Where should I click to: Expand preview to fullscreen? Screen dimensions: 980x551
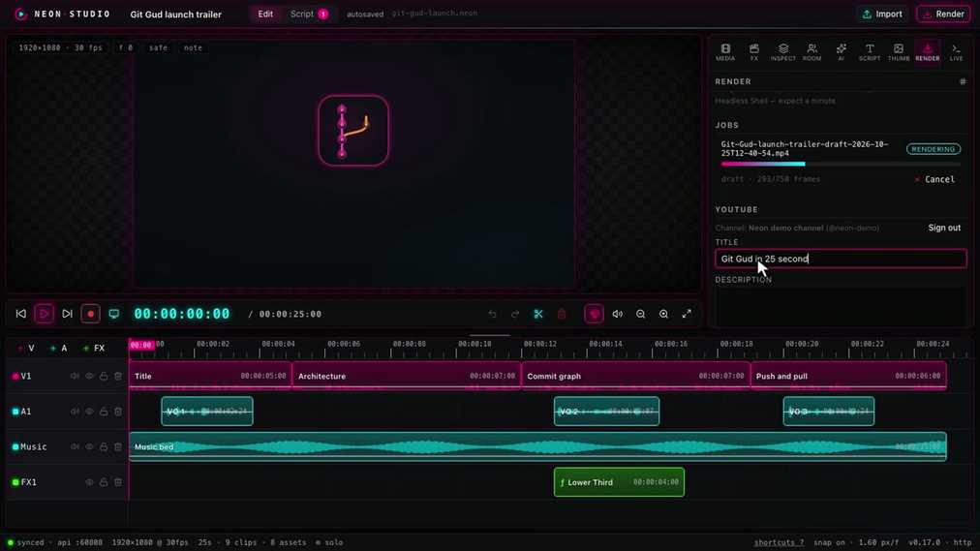pyautogui.click(x=687, y=314)
